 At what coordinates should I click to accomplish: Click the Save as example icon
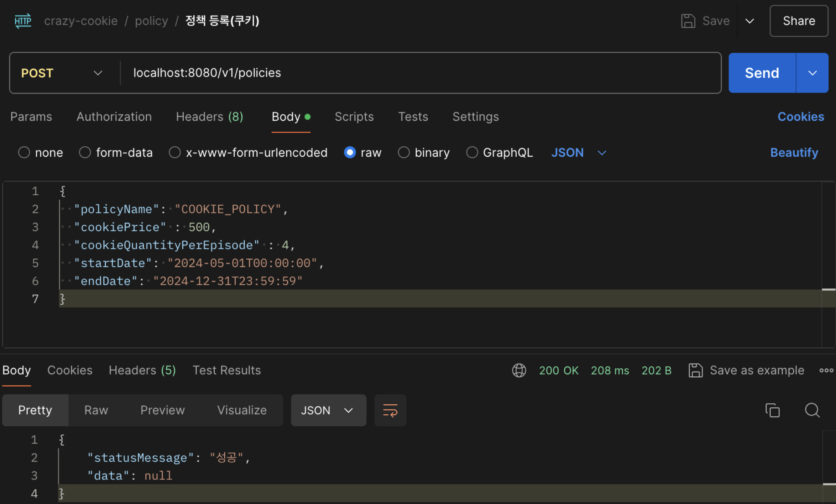pyautogui.click(x=695, y=370)
